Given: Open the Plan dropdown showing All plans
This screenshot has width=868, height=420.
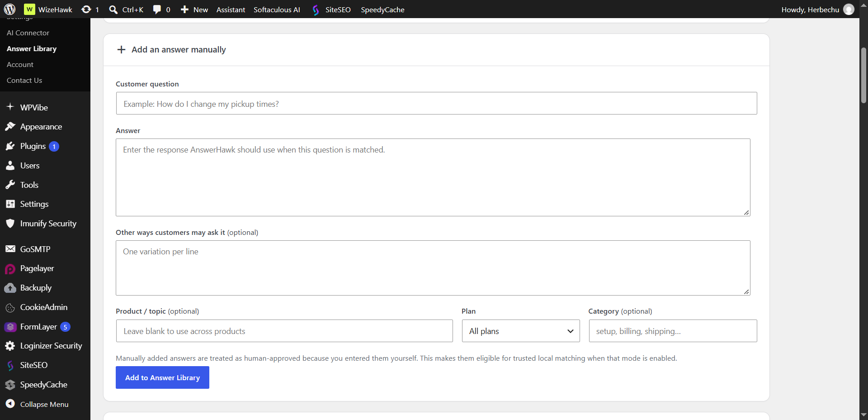Looking at the screenshot, I should (521, 331).
